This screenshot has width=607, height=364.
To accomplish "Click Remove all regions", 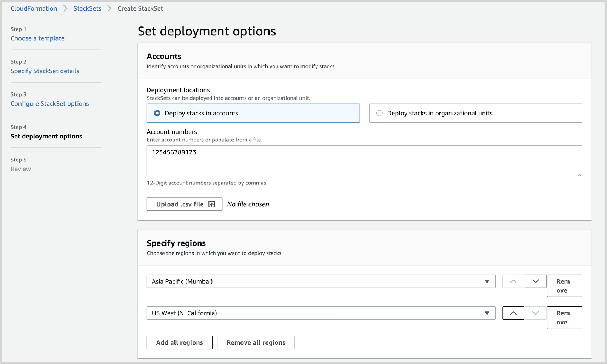I will [256, 342].
